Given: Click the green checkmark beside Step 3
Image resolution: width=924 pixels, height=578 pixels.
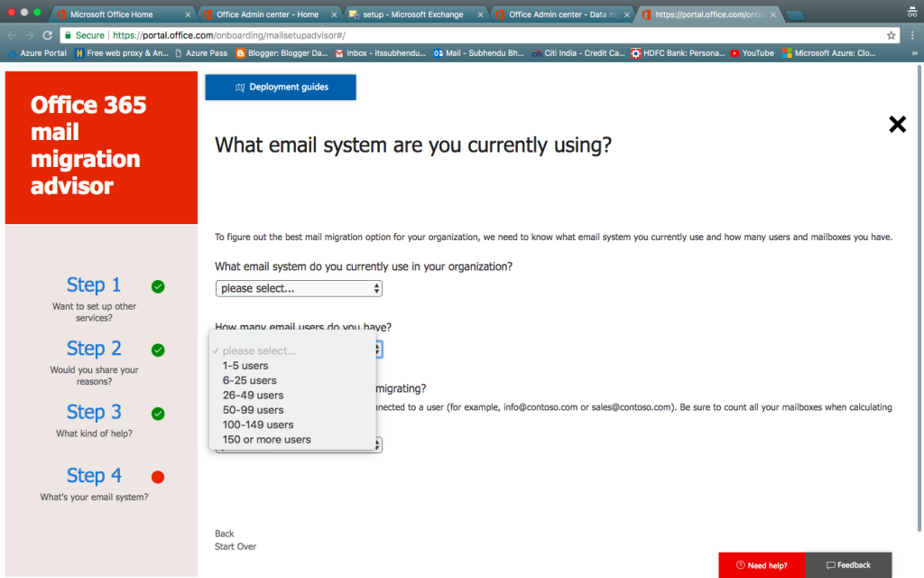Looking at the screenshot, I should (x=158, y=414).
